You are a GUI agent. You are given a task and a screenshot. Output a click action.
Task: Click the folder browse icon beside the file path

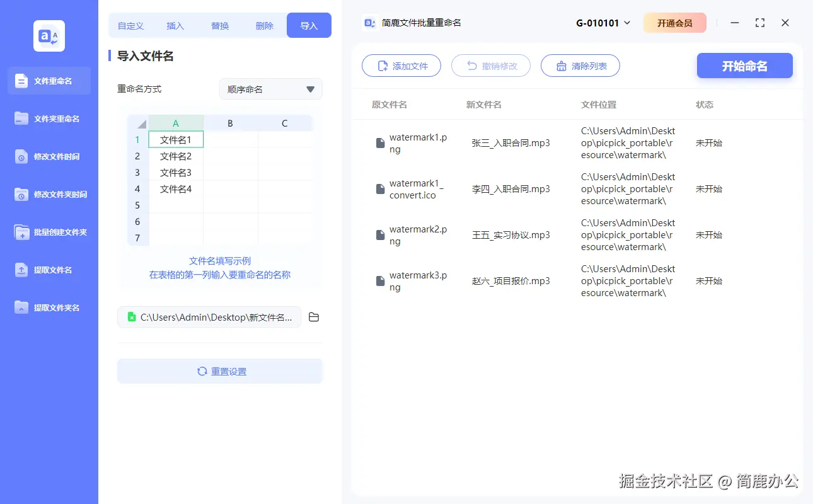click(x=314, y=317)
